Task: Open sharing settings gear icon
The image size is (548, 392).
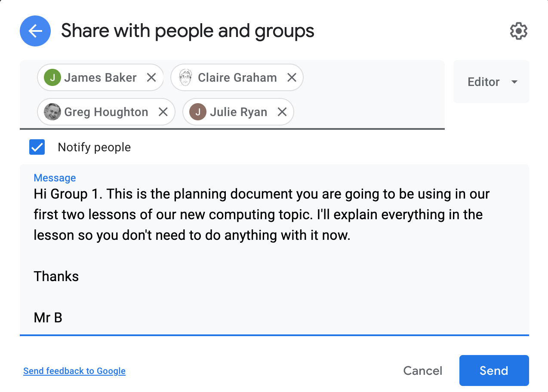Action: pyautogui.click(x=518, y=31)
